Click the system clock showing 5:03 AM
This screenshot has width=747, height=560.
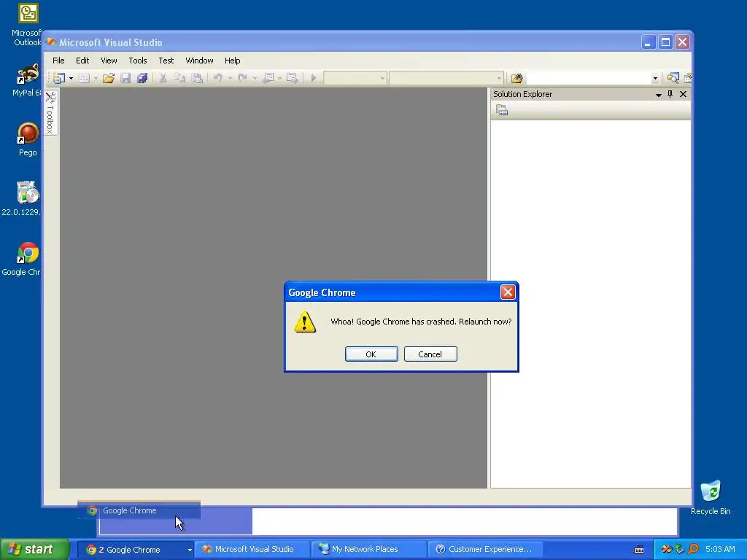click(x=720, y=549)
